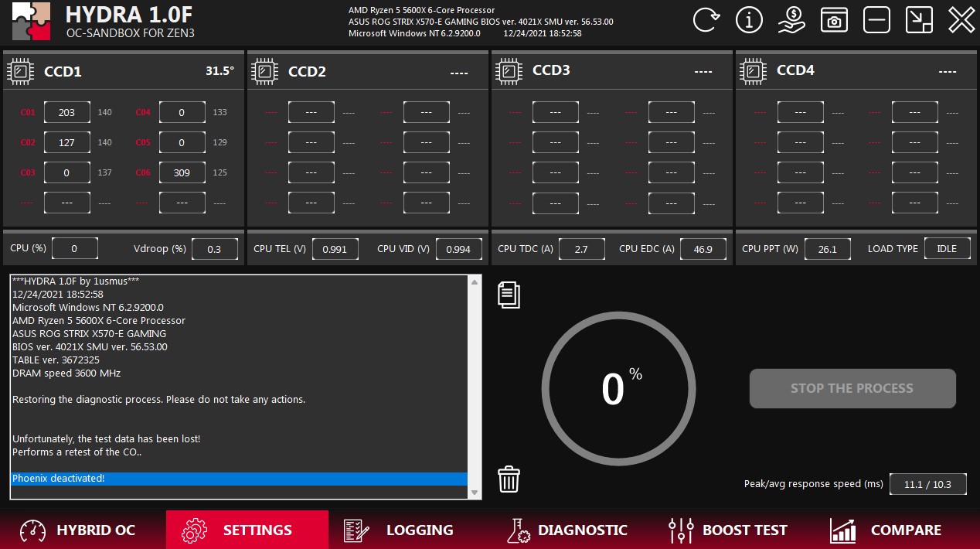Click the CCD2 chip icon
The image size is (980, 549).
[264, 70]
